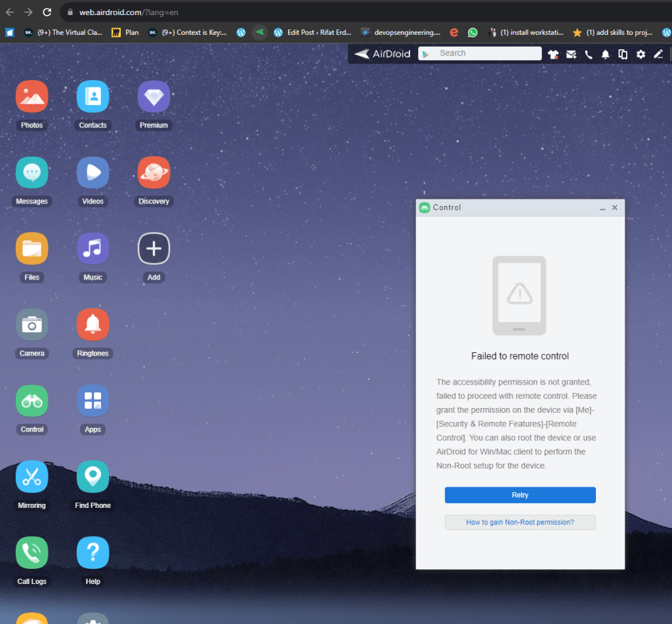This screenshot has height=624, width=672.
Task: Click the pencil edit icon in AirDroid toolbar
Action: (x=658, y=54)
